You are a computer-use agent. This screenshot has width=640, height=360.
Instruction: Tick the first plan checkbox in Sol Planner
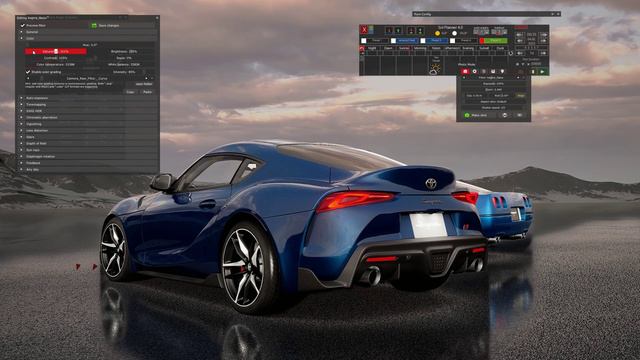tap(364, 41)
